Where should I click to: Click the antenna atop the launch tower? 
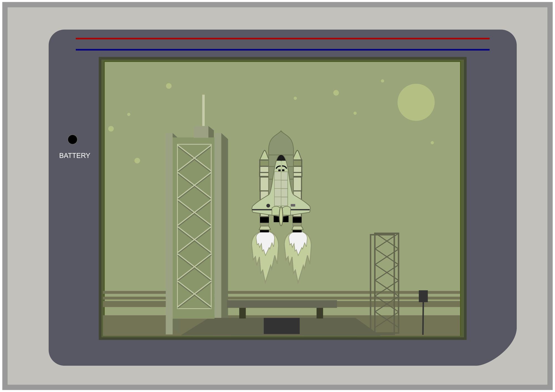point(203,110)
